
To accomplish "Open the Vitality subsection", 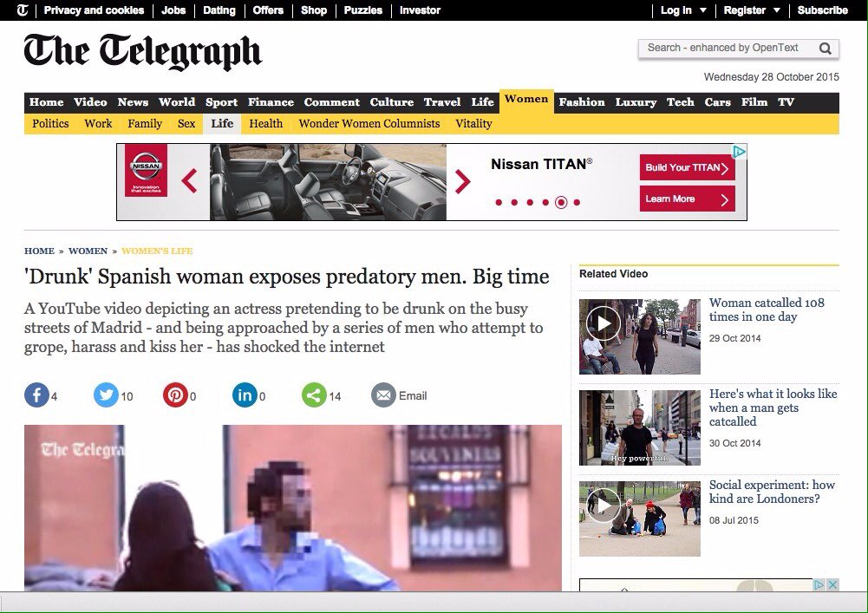I will click(x=473, y=123).
